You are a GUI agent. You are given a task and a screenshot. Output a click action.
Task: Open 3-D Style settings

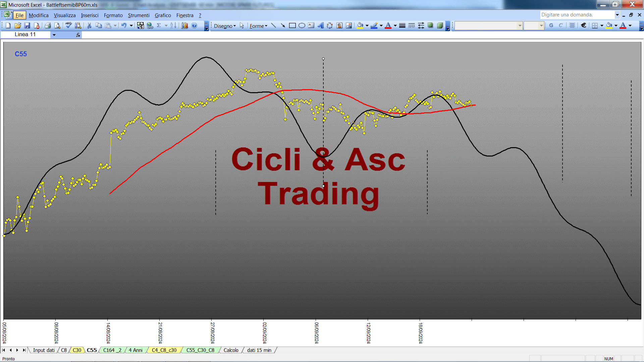(x=440, y=25)
